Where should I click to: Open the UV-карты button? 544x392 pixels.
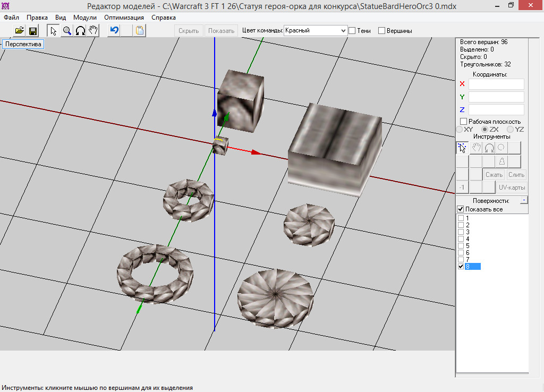[x=512, y=188]
